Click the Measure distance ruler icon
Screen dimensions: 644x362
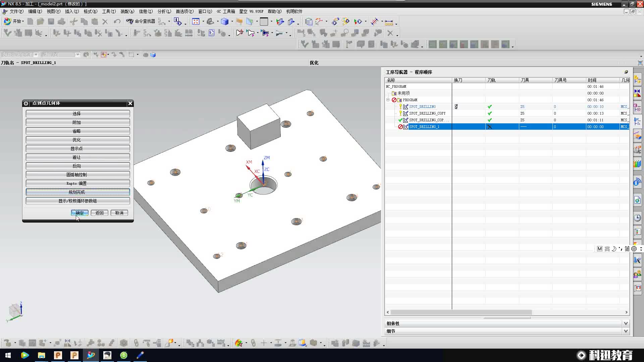point(389,22)
